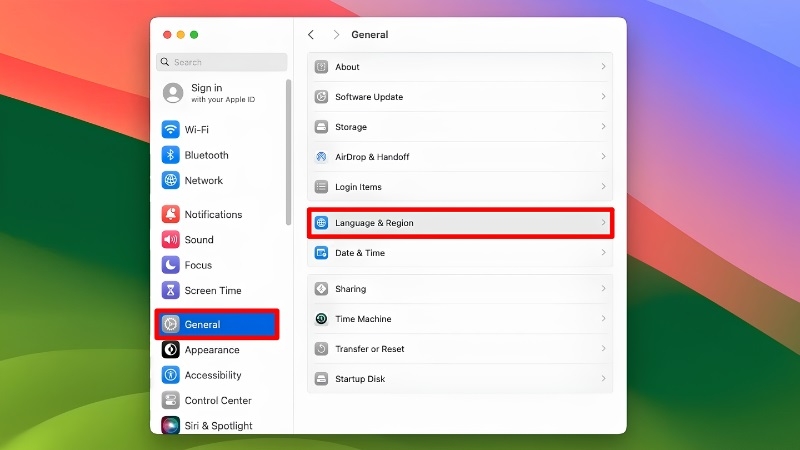Click the Bluetooth icon in sidebar
This screenshot has width=800, height=450.
(170, 155)
